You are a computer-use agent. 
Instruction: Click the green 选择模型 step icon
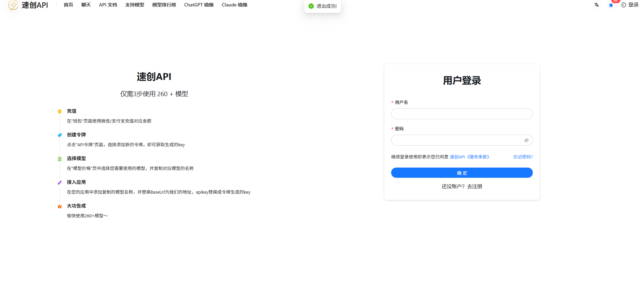tap(60, 159)
